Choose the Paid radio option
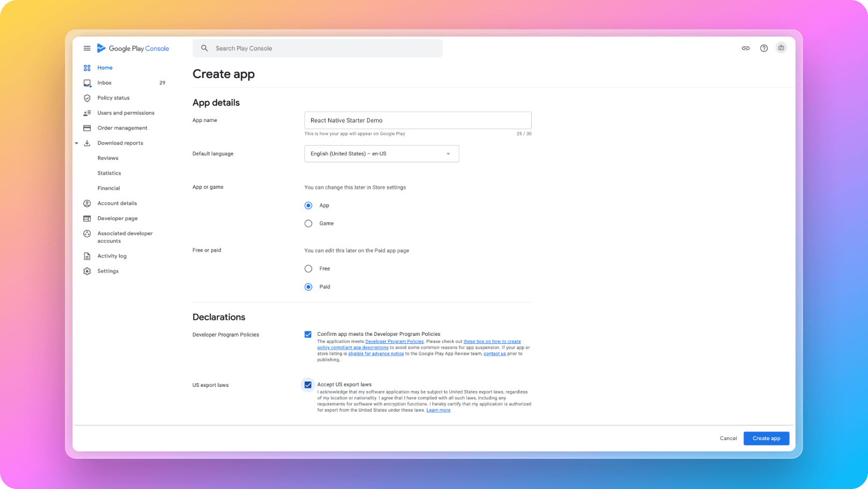The width and height of the screenshot is (868, 489). click(x=308, y=287)
